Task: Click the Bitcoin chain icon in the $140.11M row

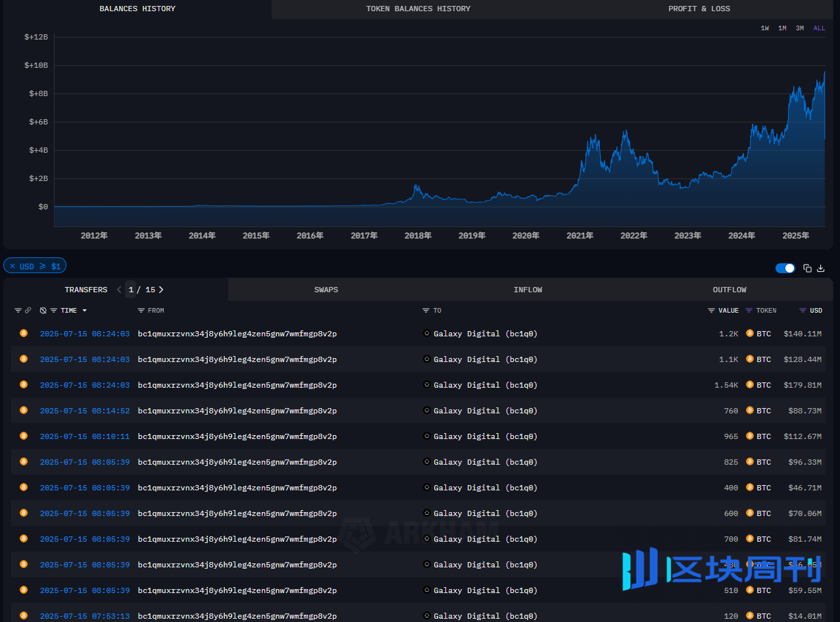Action: pos(24,333)
